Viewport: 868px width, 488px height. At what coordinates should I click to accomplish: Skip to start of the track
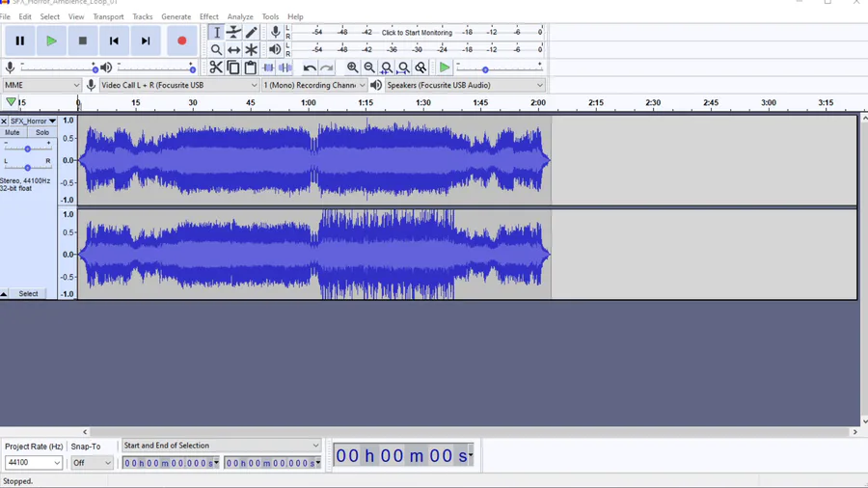tap(114, 41)
